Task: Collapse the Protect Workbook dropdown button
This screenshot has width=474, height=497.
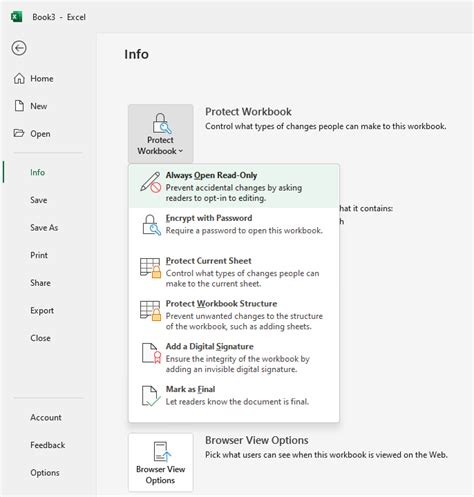Action: [161, 134]
